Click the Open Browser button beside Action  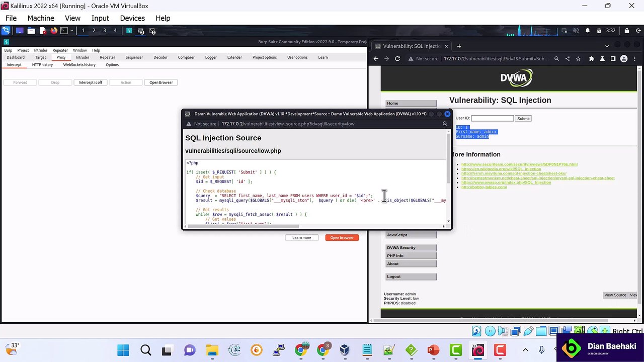[161, 82]
